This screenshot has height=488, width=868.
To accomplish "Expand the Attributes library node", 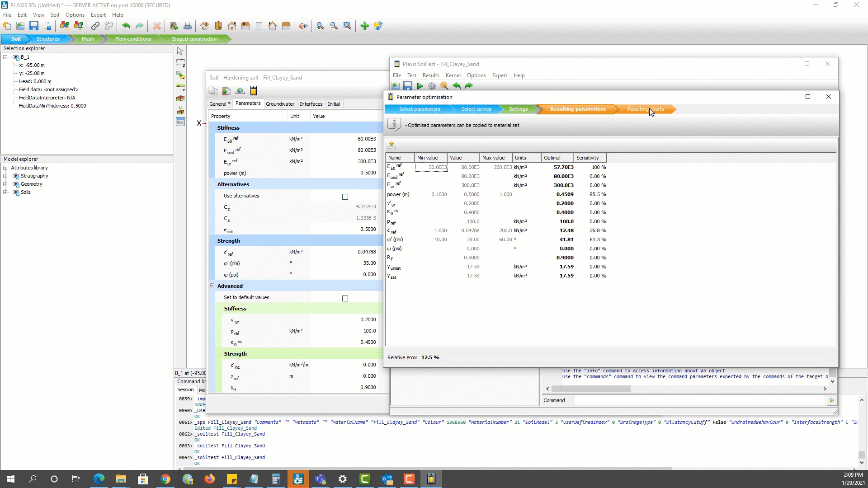I will pyautogui.click(x=5, y=168).
